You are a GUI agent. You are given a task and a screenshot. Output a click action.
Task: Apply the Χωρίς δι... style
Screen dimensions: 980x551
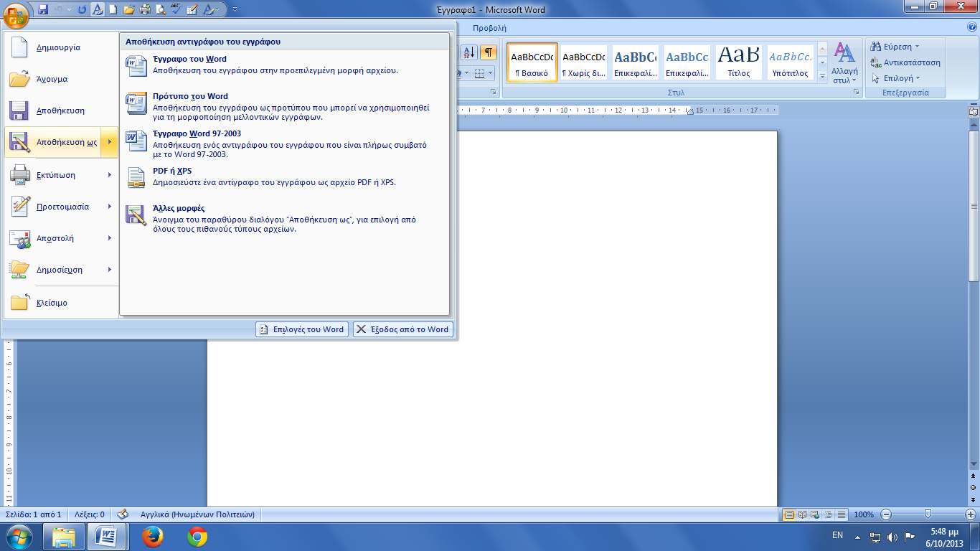point(583,62)
